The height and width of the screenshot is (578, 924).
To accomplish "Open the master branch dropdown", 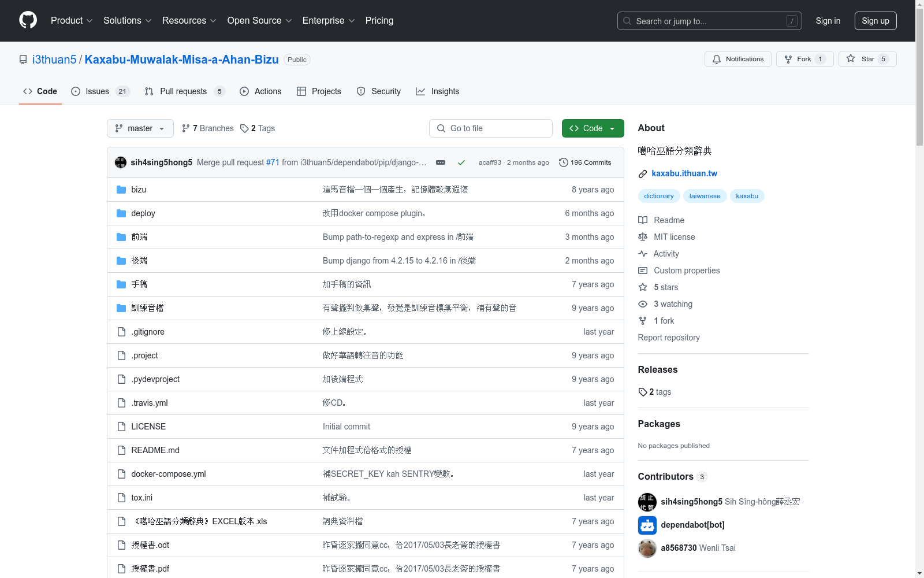I will click(140, 128).
